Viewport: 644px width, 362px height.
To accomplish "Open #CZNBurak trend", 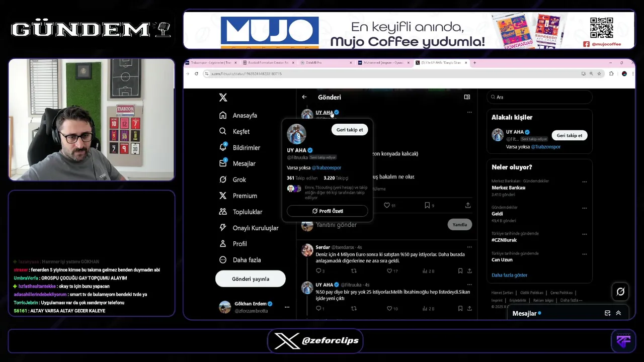I will [504, 240].
